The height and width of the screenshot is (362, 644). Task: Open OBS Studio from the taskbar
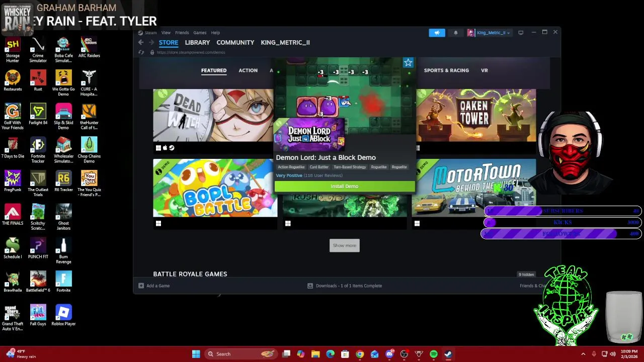404,354
